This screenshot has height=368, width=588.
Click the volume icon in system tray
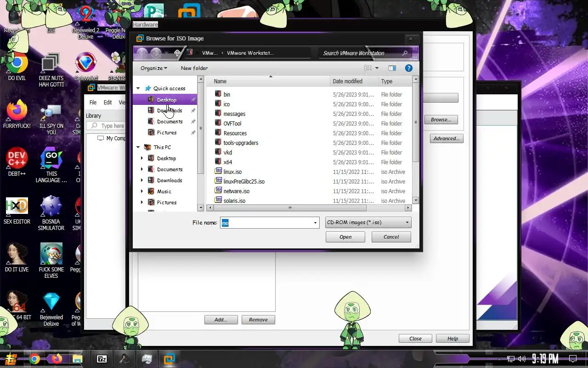(522, 359)
